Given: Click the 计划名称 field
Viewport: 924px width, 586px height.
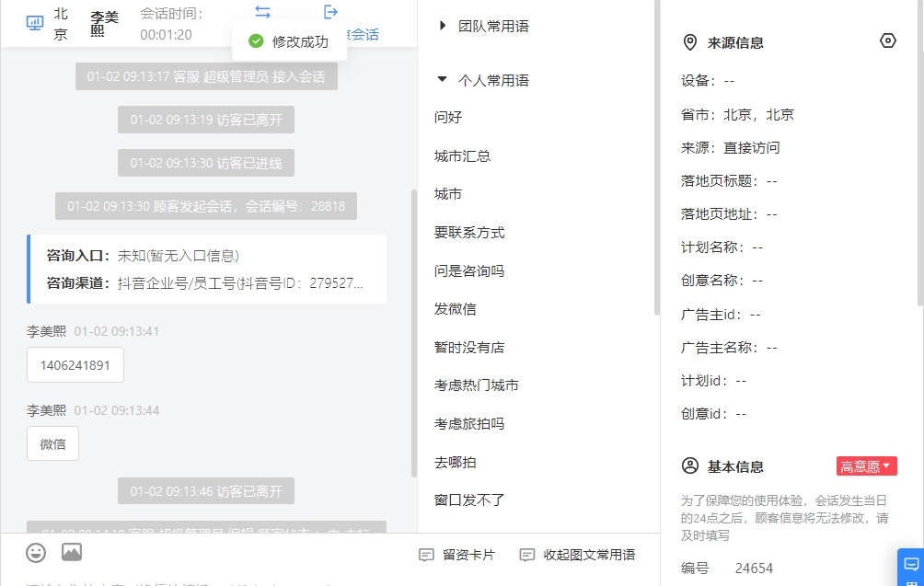Looking at the screenshot, I should click(722, 247).
